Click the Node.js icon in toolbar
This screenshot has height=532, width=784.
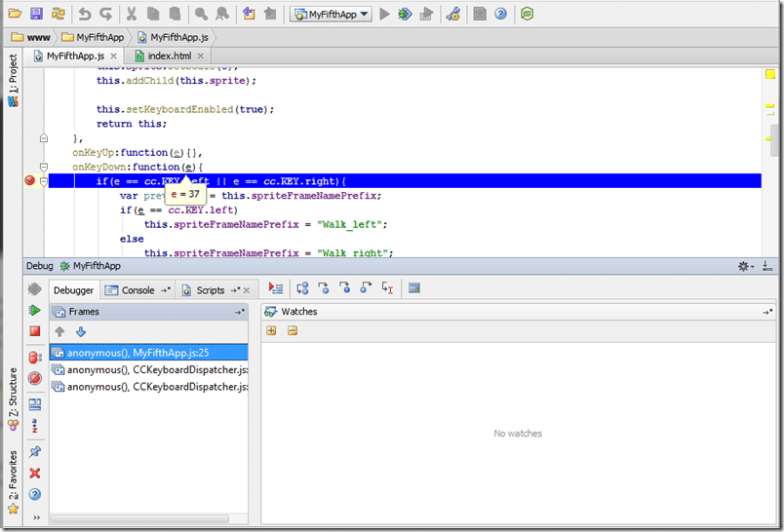pyautogui.click(x=527, y=14)
